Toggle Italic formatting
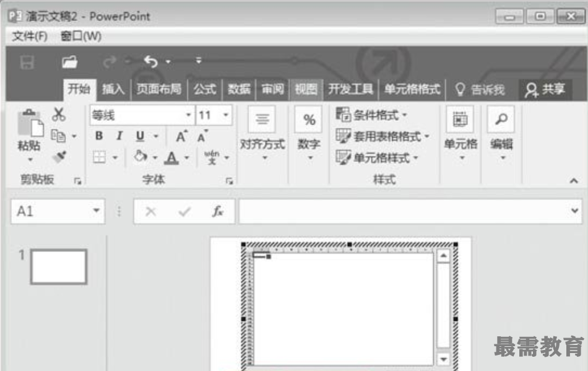Screen dimensions: 588x371 (119, 136)
